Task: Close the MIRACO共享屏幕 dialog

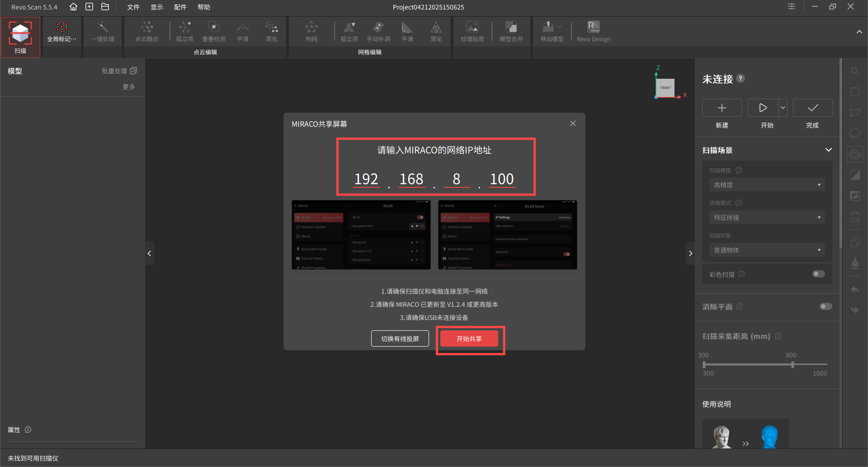Action: pyautogui.click(x=573, y=124)
